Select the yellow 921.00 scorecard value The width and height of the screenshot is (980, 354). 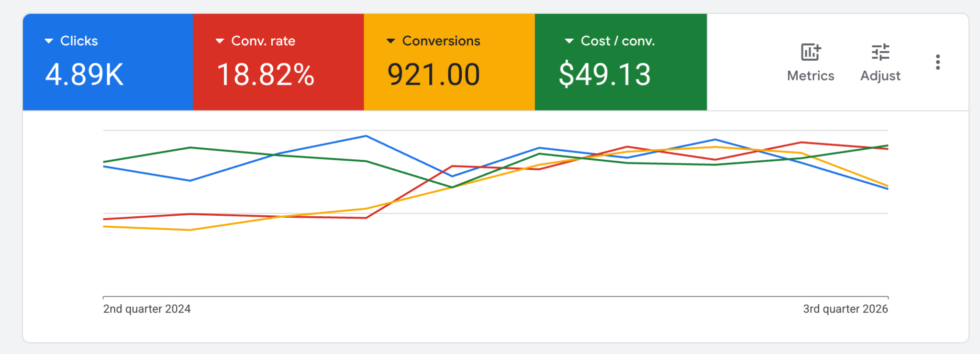tap(434, 75)
